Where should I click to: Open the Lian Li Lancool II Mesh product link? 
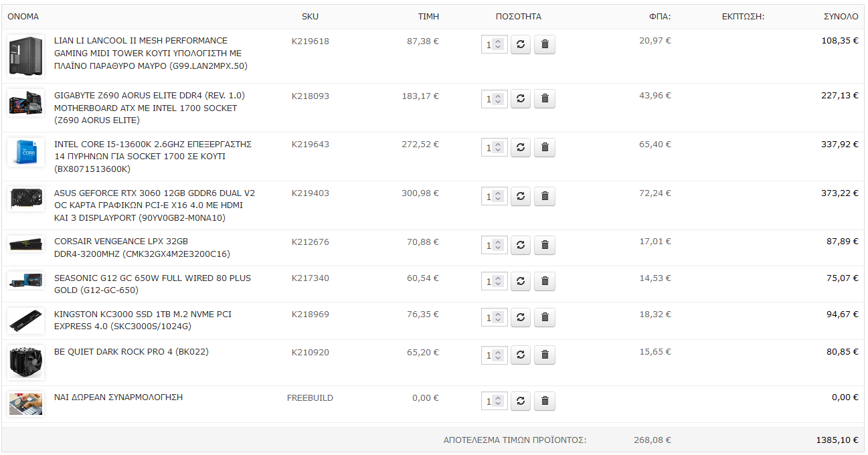click(x=151, y=54)
